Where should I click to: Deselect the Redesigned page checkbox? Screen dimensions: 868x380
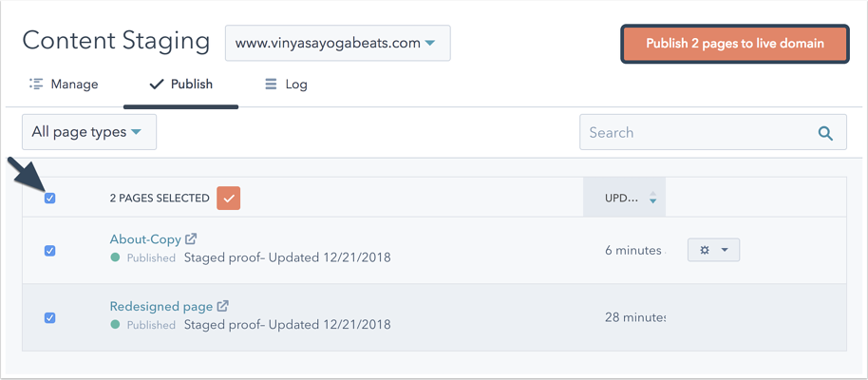(49, 318)
